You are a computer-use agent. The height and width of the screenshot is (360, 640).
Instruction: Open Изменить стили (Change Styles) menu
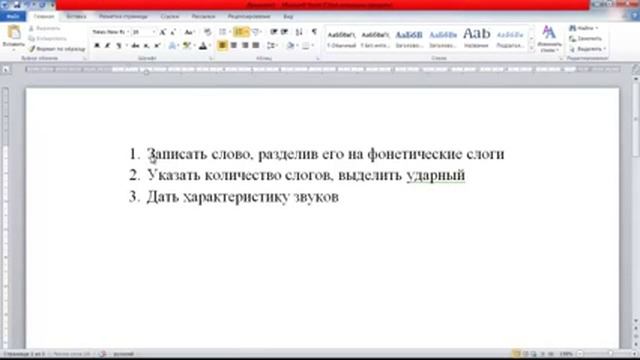[549, 38]
